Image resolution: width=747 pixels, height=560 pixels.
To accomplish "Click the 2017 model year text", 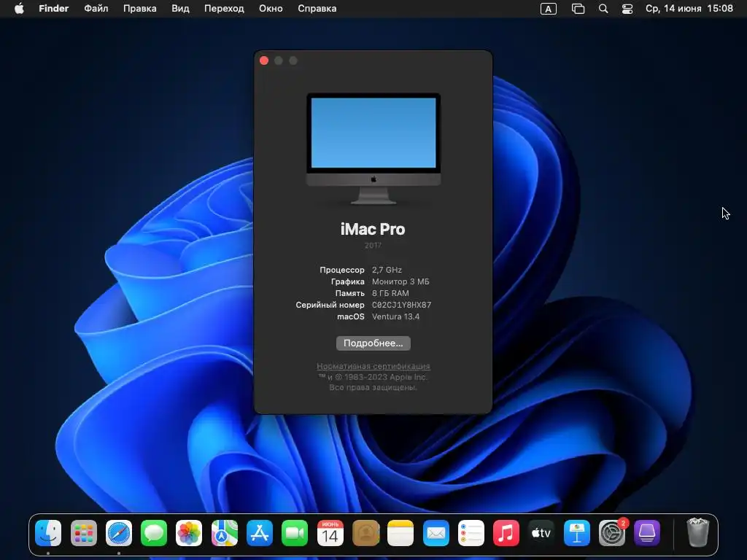I will [373, 245].
